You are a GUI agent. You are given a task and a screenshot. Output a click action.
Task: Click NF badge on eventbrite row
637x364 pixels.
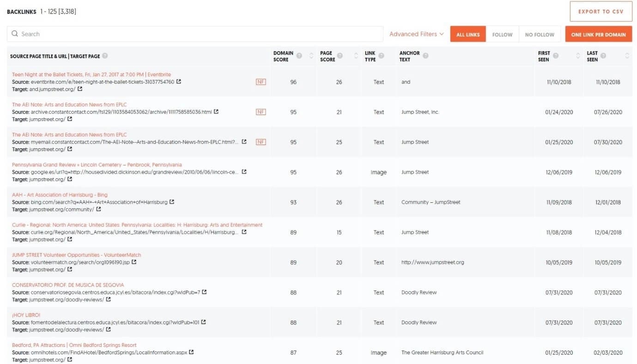[x=261, y=82]
